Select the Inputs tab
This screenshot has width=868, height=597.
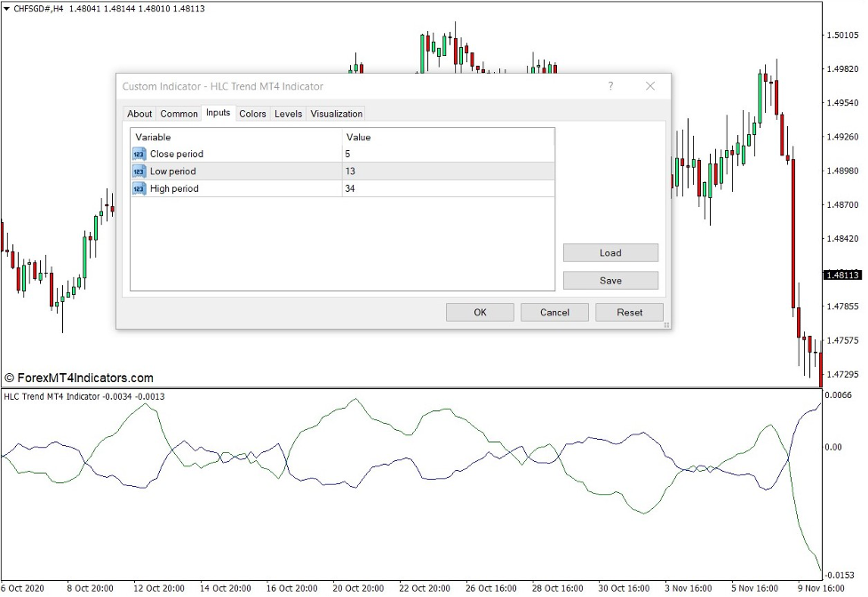(218, 114)
